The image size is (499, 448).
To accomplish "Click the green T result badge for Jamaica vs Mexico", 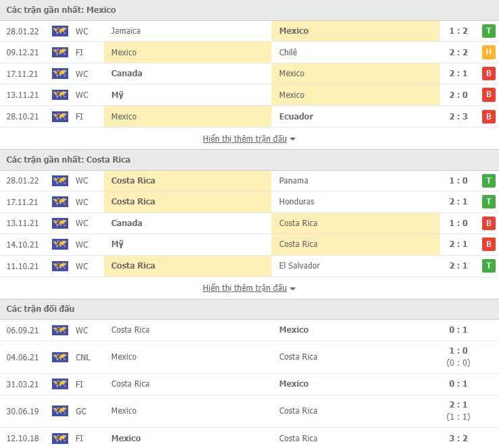I will [x=488, y=31].
